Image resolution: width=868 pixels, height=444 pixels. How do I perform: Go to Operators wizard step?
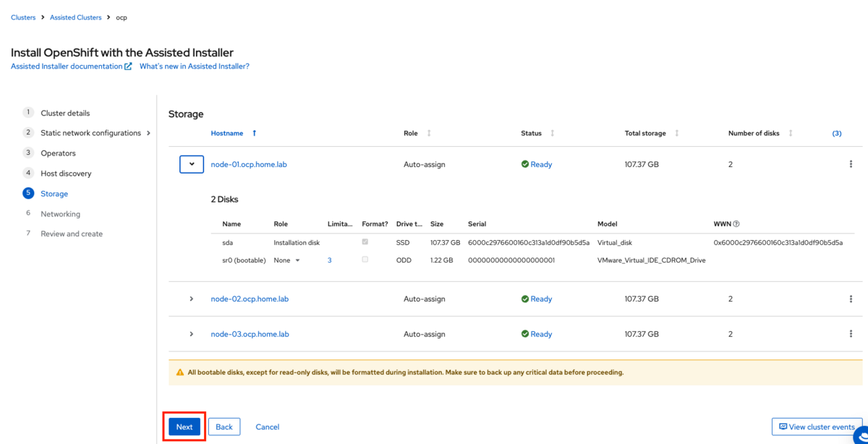coord(58,153)
